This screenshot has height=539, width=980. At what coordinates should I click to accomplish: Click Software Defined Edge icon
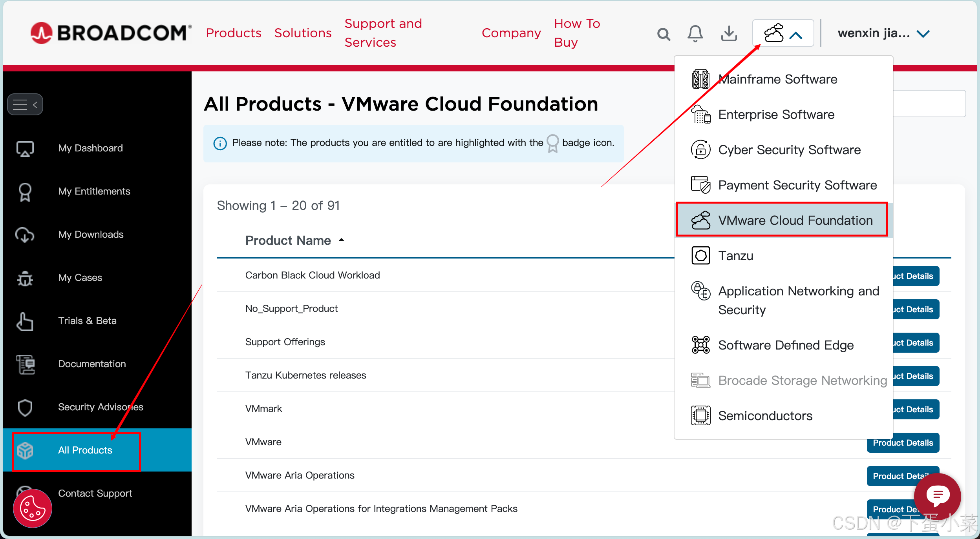click(701, 345)
